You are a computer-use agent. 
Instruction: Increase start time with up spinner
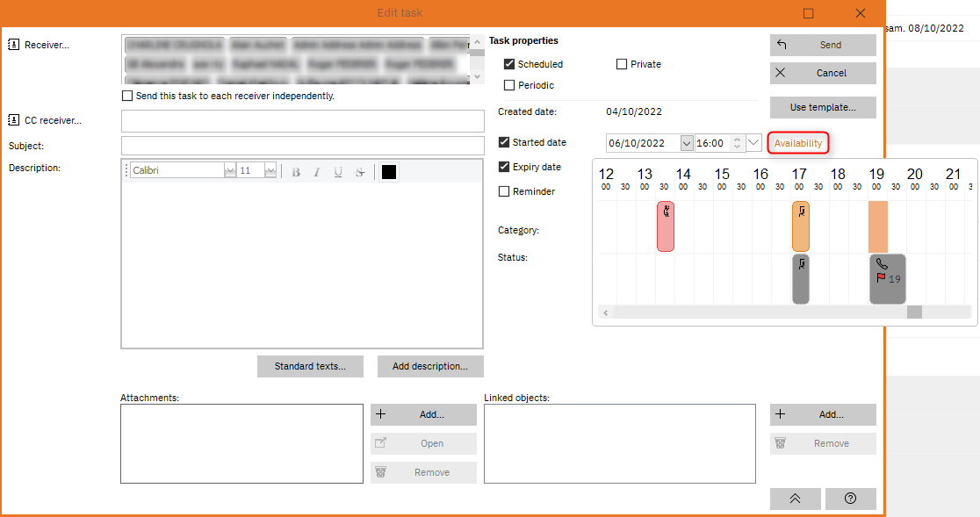click(737, 140)
